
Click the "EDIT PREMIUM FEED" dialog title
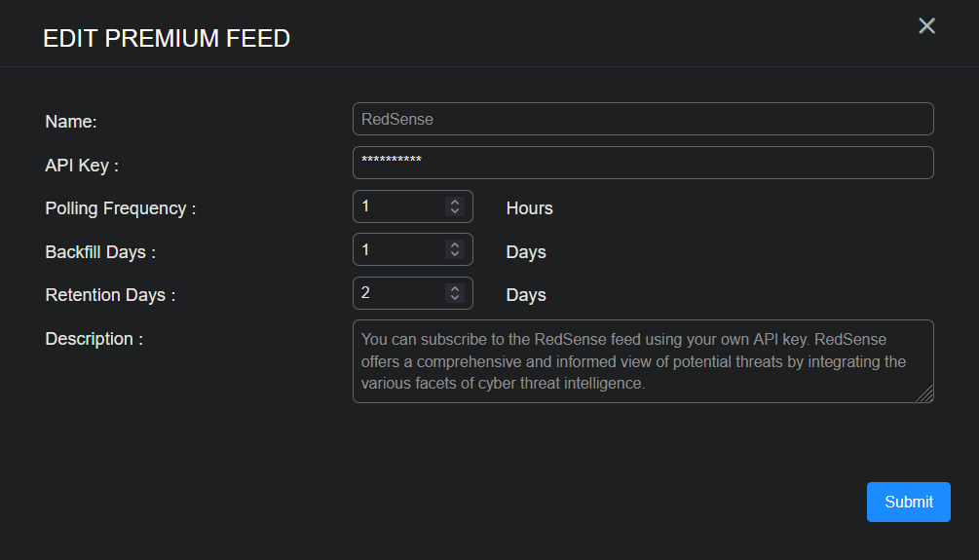click(167, 39)
